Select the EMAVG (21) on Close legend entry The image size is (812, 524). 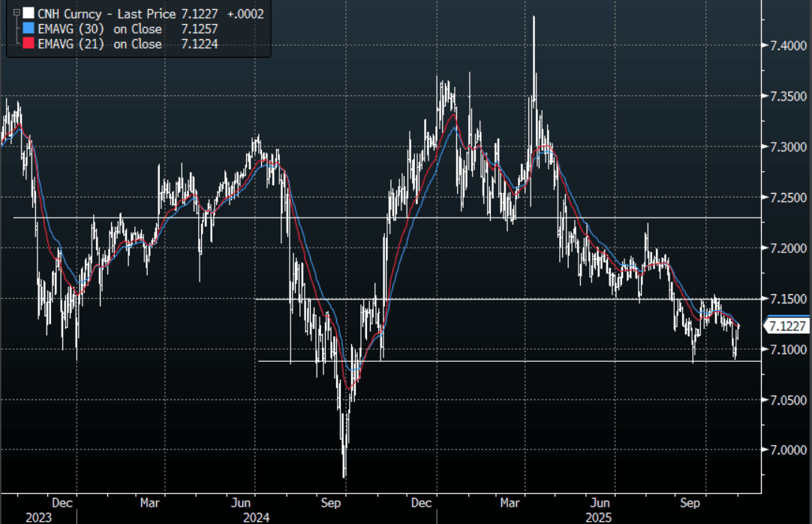[100, 44]
